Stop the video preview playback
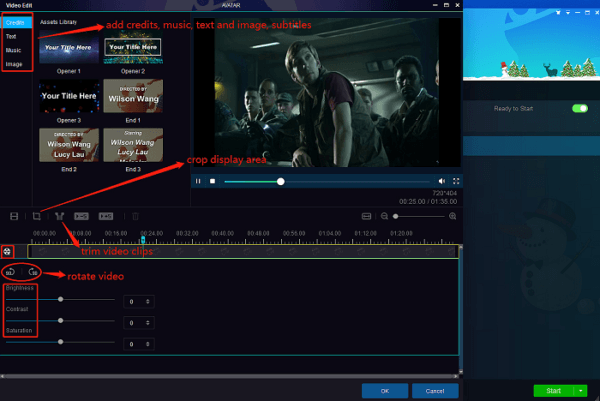 (212, 181)
